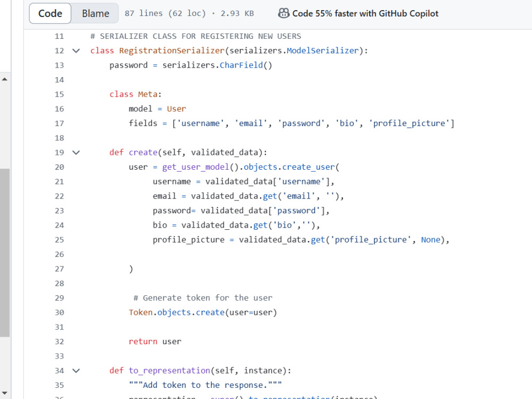Click the comment "# Generate token for the user"
This screenshot has width=532, height=399.
(x=203, y=298)
